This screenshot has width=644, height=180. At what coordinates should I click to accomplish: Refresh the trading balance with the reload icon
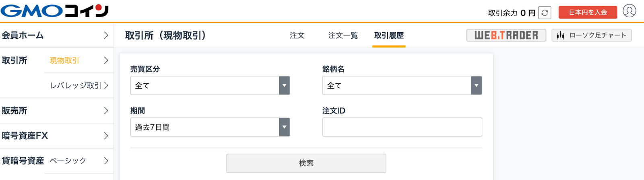545,13
